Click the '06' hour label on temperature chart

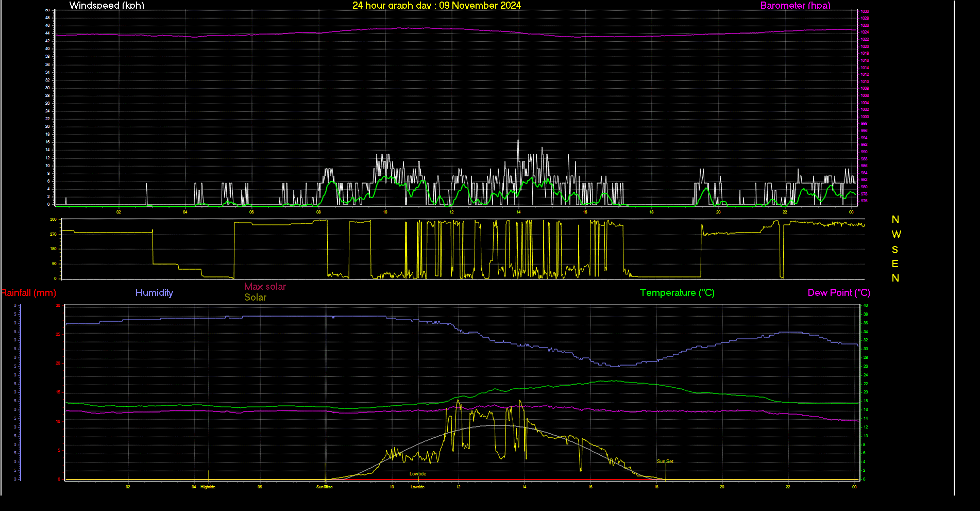click(260, 487)
